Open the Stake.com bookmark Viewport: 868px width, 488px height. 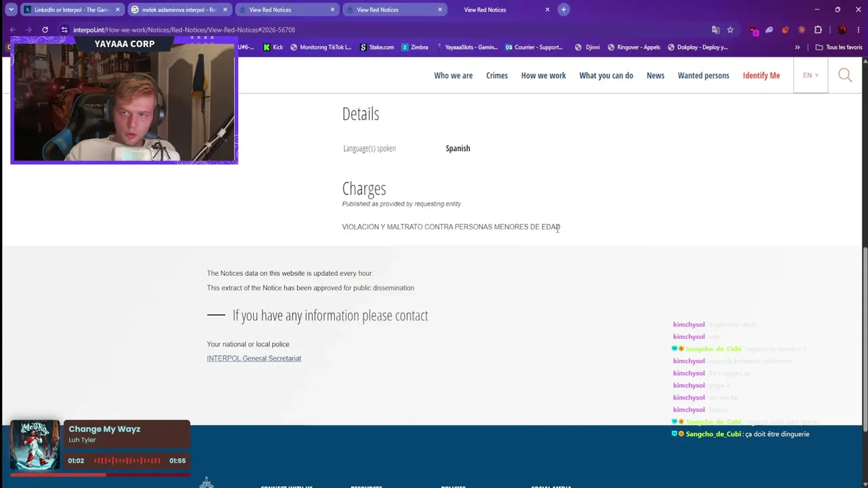click(x=376, y=47)
